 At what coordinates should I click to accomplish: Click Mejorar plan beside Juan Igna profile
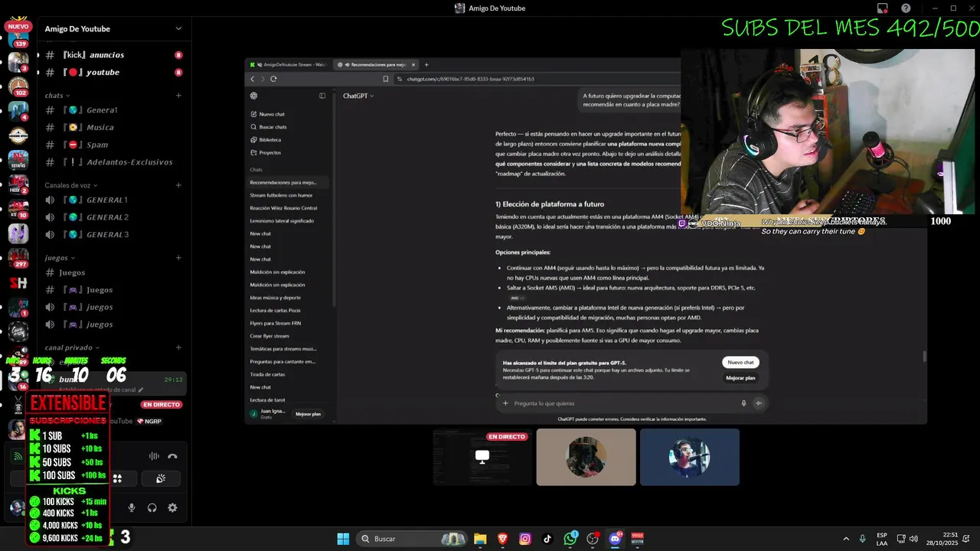pos(308,414)
